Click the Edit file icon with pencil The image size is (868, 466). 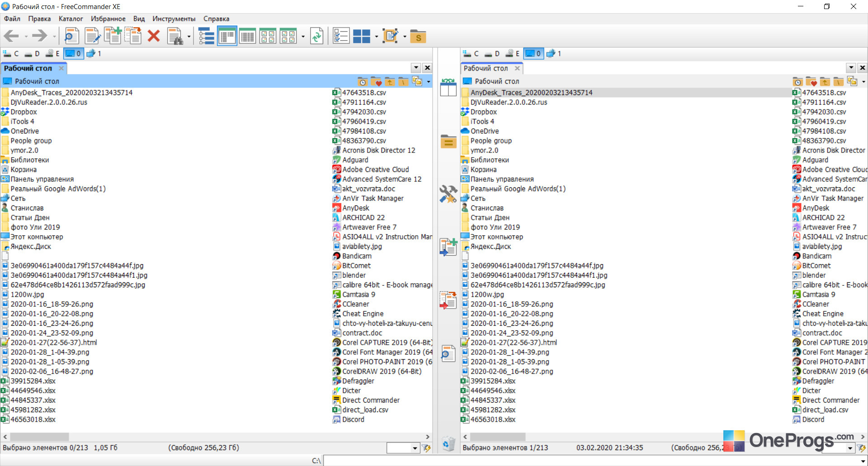pos(92,36)
